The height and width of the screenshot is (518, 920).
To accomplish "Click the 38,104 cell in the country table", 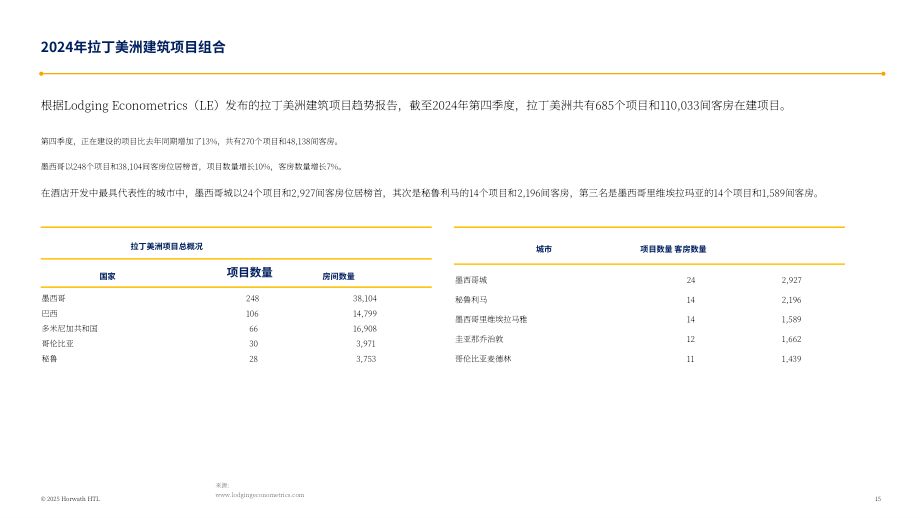I will pos(364,299).
